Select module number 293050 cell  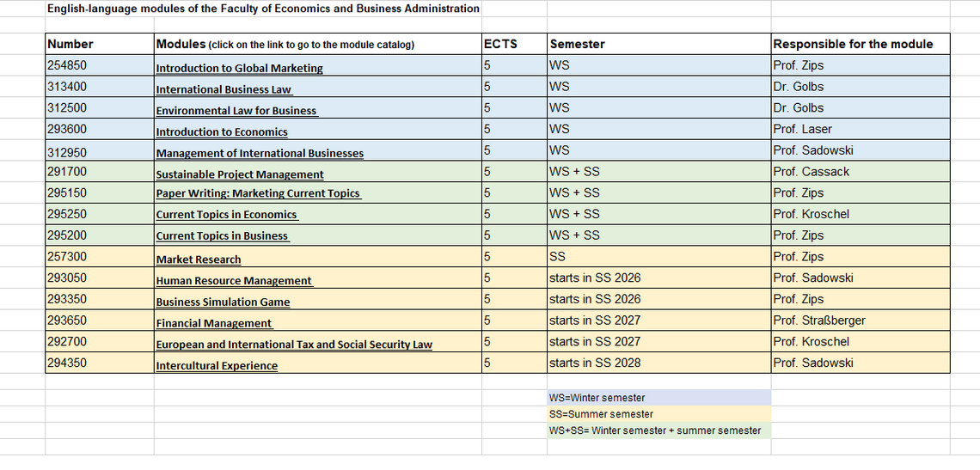click(100, 278)
